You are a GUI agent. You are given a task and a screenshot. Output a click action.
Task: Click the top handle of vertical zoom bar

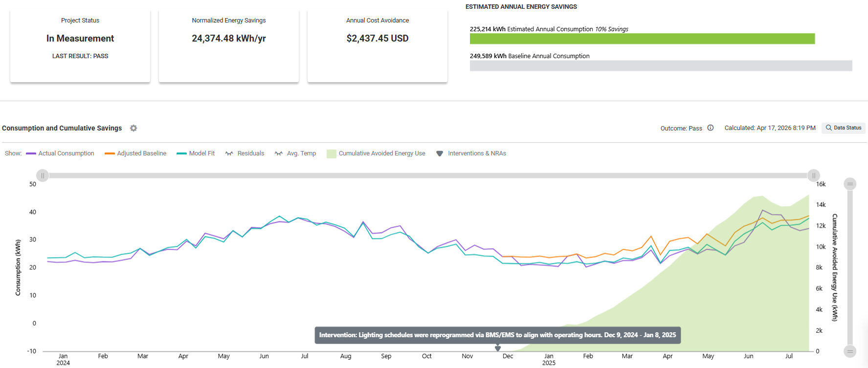[x=850, y=184]
